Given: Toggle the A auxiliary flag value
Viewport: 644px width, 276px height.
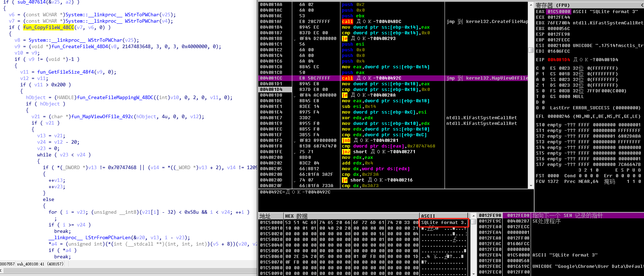Looking at the screenshot, I should [543, 80].
